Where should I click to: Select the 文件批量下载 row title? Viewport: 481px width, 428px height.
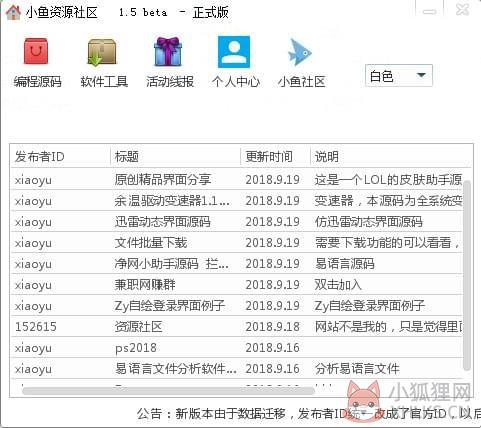coord(151,243)
